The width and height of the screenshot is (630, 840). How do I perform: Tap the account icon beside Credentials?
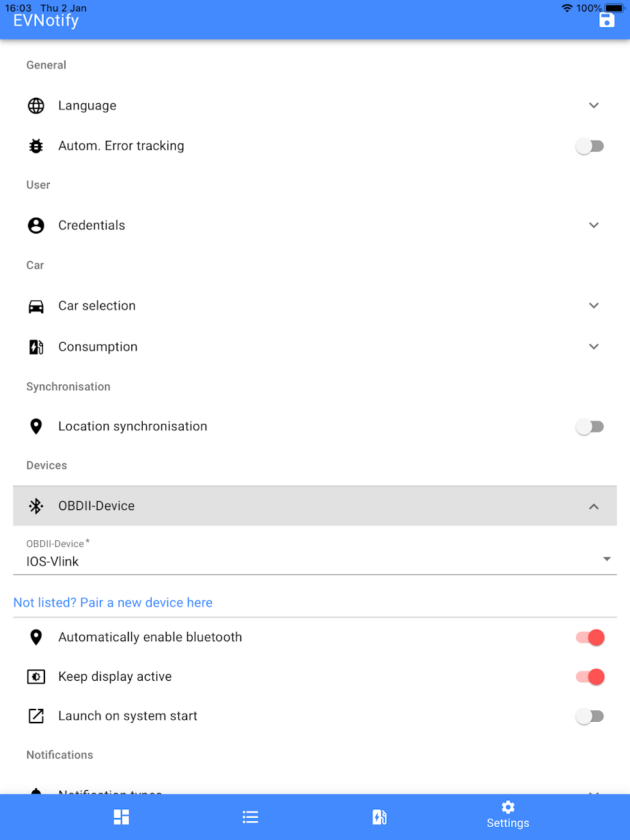[36, 225]
